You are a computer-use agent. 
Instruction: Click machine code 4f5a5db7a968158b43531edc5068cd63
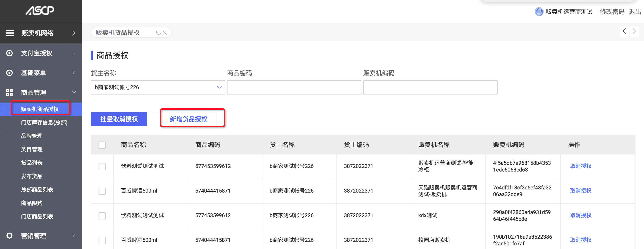coord(522,166)
